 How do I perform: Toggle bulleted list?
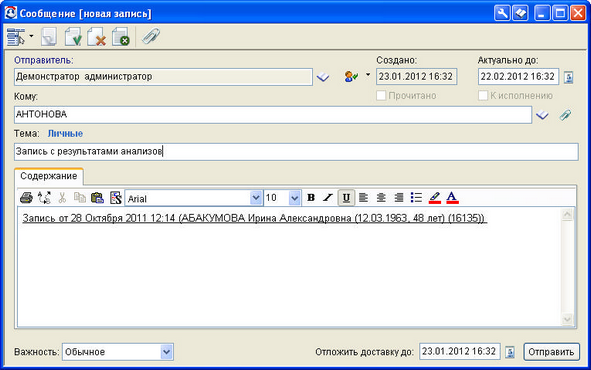coord(416,197)
